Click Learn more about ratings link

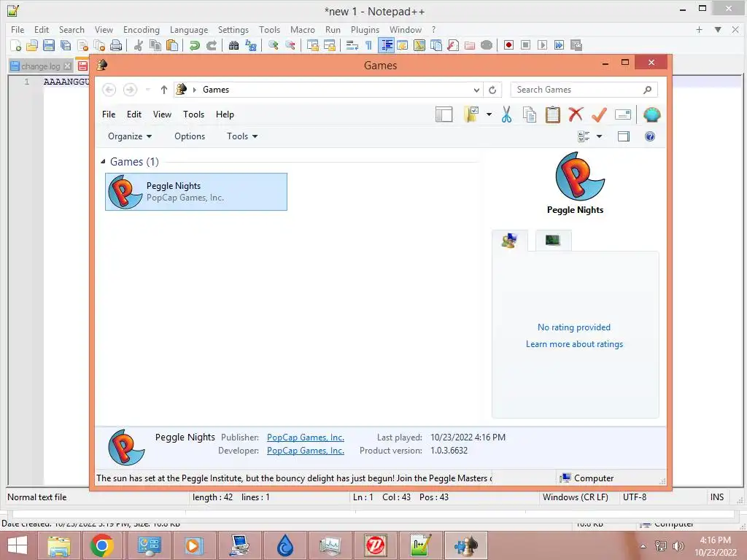click(x=575, y=344)
